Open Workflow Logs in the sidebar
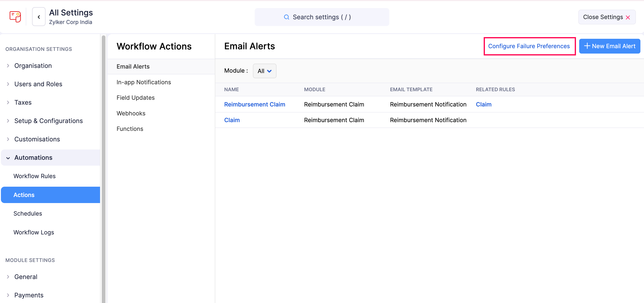The image size is (644, 303). pyautogui.click(x=34, y=232)
